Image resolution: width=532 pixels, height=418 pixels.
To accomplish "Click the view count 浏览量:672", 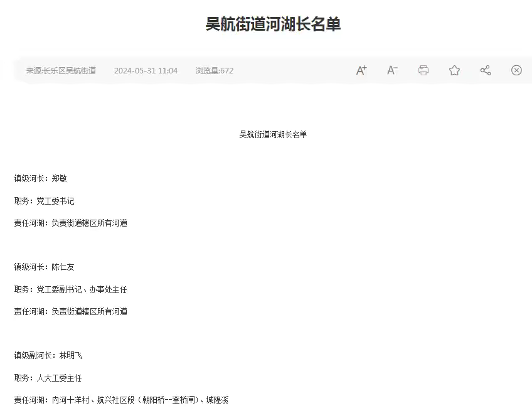I will click(214, 71).
